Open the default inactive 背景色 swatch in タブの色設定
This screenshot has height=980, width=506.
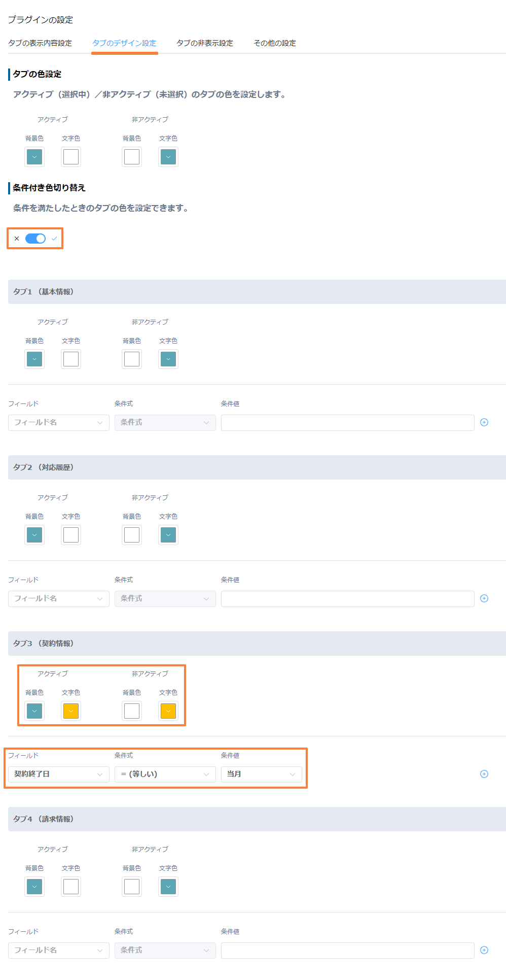click(132, 157)
